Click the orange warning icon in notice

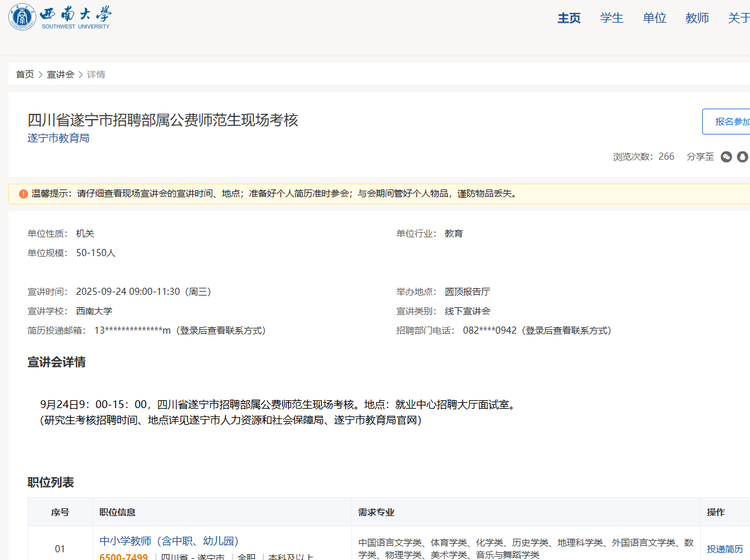coord(23,194)
